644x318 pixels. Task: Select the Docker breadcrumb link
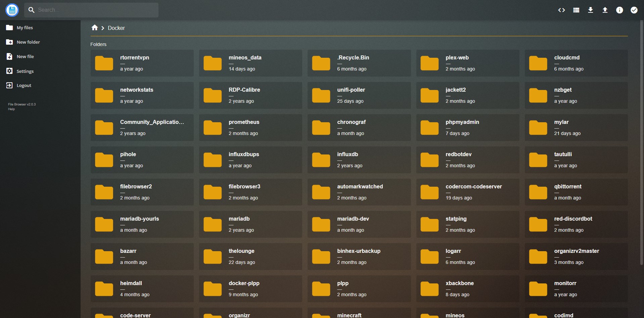click(x=116, y=28)
